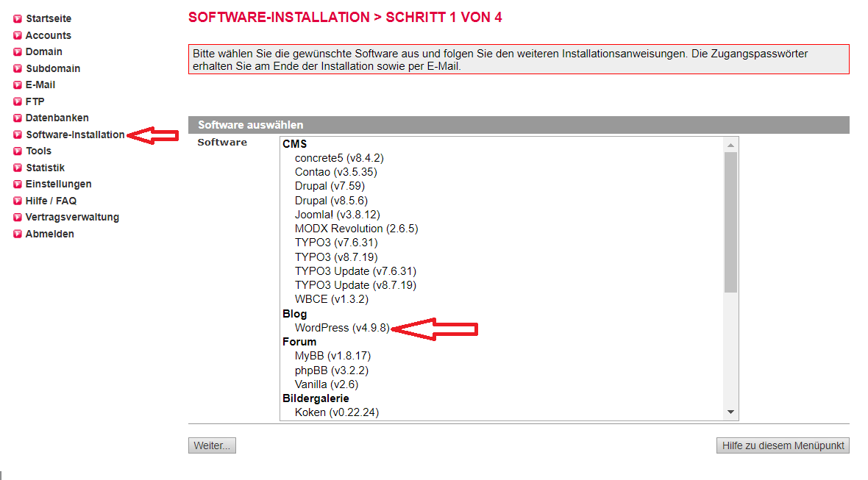Go to Vertragsverwaltung
Screen dimensions: 868x480
pos(73,218)
